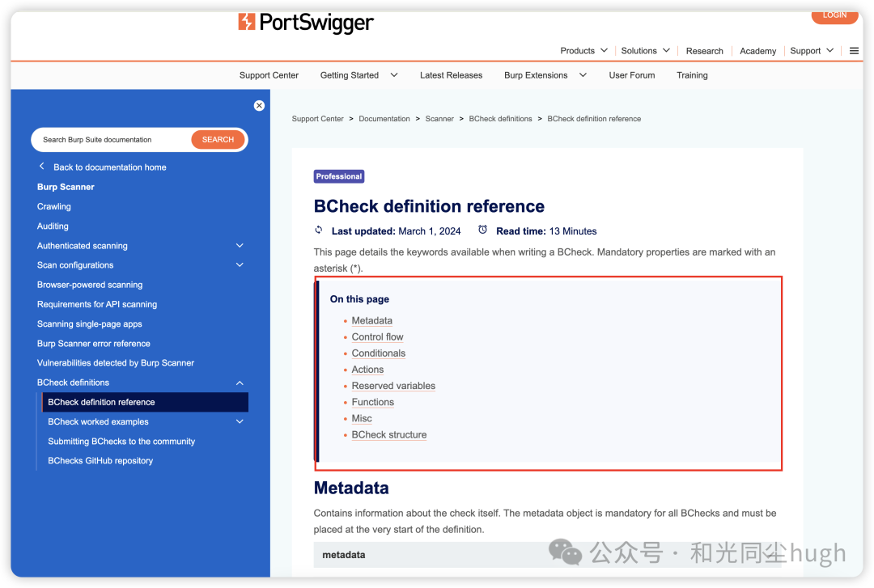Jump to Reserved variables section
Screen dimensions: 874x588
click(393, 386)
